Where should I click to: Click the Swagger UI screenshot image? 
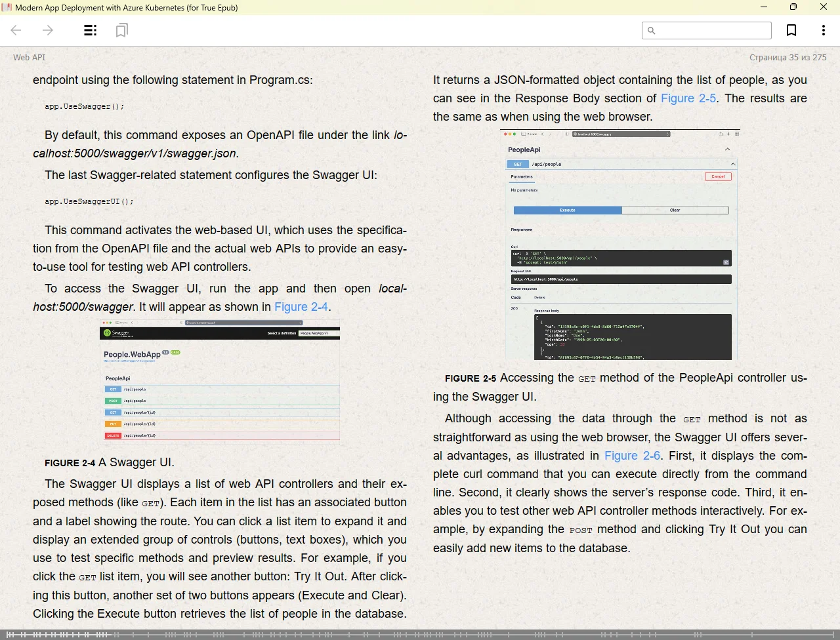(220, 380)
